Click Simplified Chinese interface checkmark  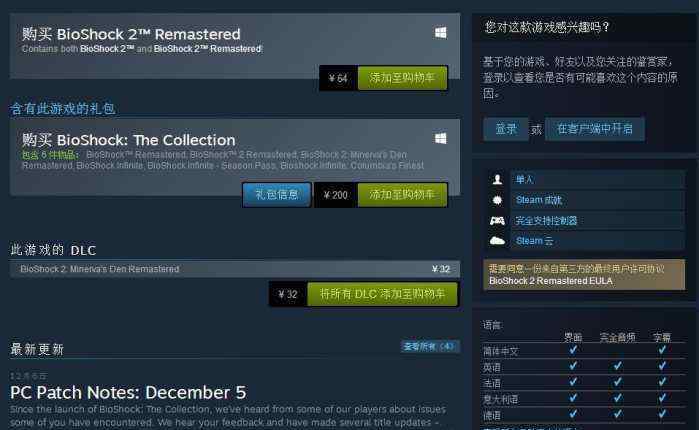point(573,350)
